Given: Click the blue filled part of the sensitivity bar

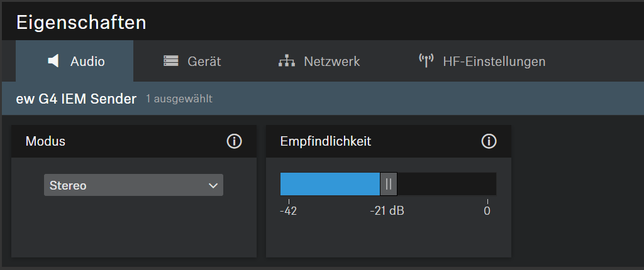Looking at the screenshot, I should (330, 184).
